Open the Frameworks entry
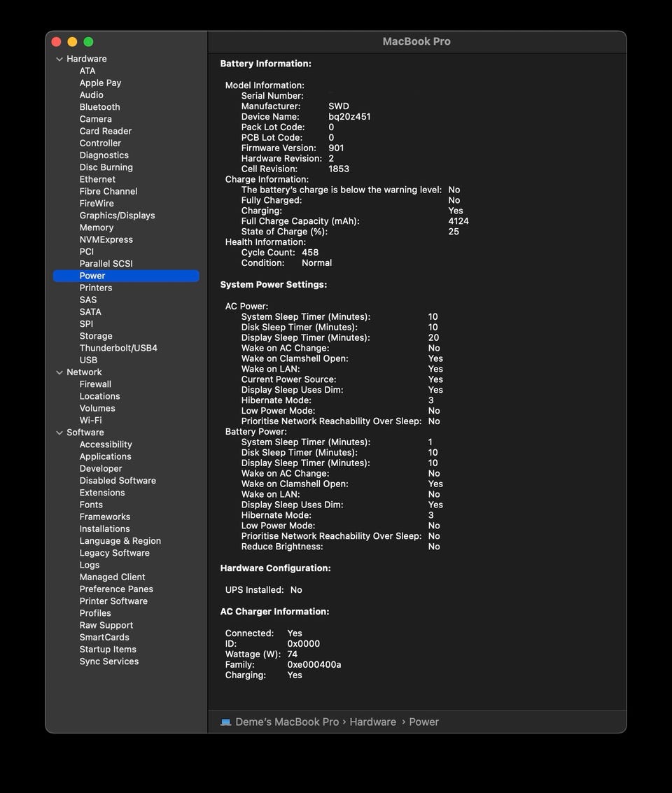This screenshot has width=672, height=793. tap(105, 517)
